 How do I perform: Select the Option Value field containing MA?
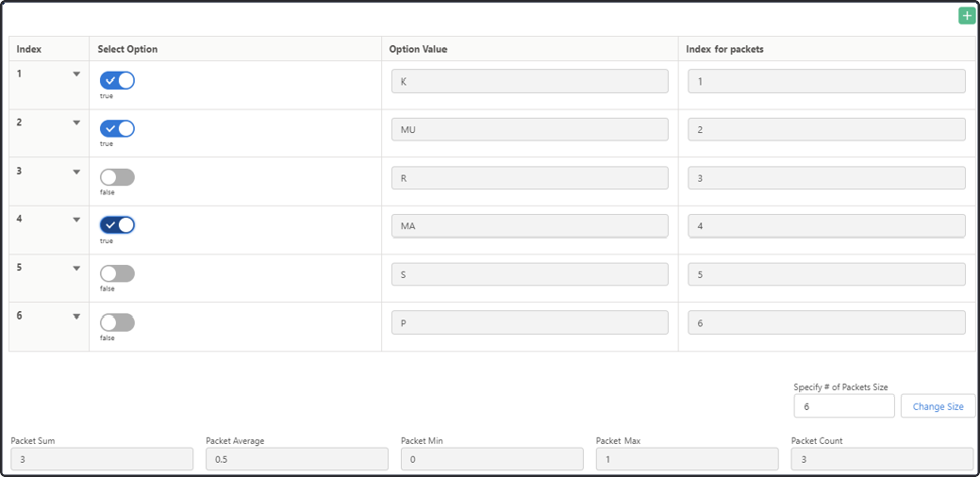click(530, 226)
